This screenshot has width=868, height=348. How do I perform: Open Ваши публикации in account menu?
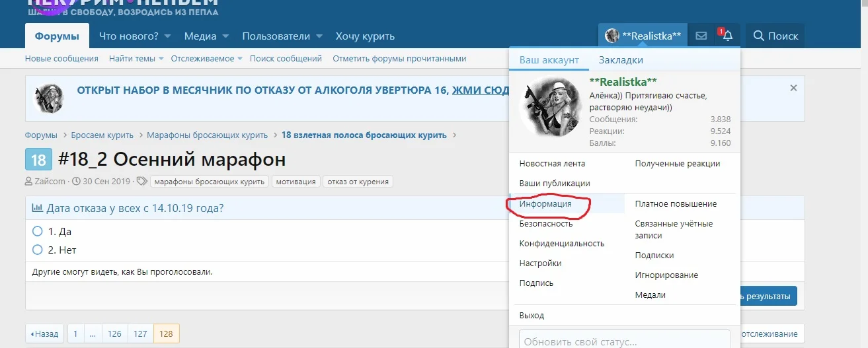pyautogui.click(x=555, y=183)
